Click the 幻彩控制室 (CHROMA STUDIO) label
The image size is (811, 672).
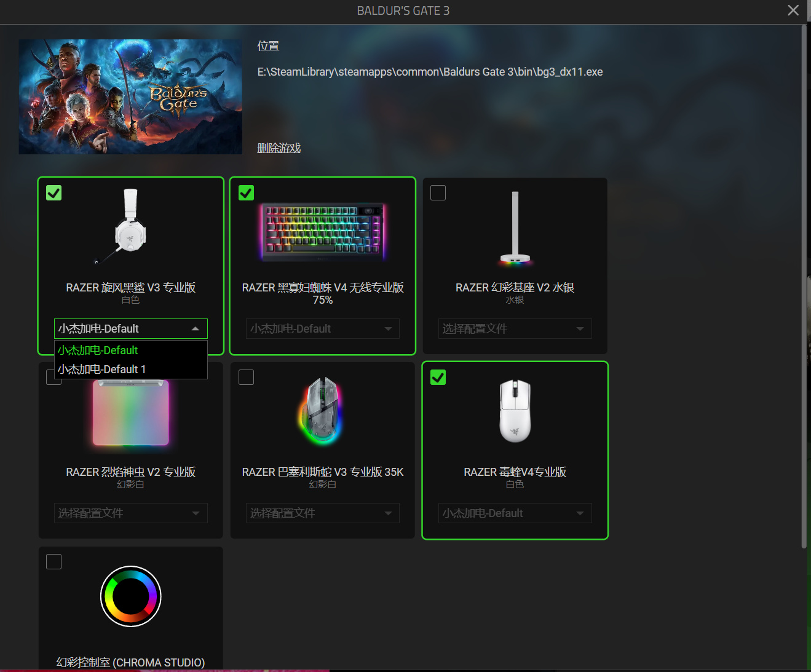pyautogui.click(x=131, y=663)
